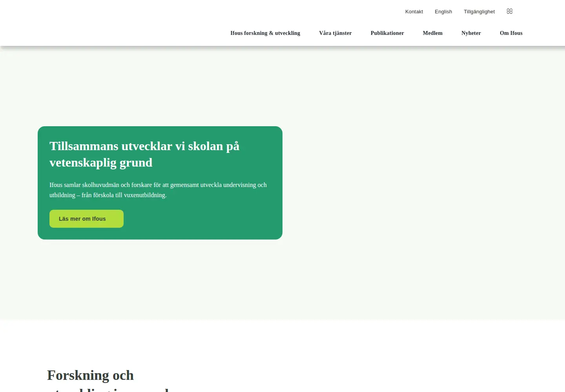Viewport: 565px width, 392px height.
Task: Open Ifous forskning & utveckling menu
Action: pyautogui.click(x=265, y=33)
